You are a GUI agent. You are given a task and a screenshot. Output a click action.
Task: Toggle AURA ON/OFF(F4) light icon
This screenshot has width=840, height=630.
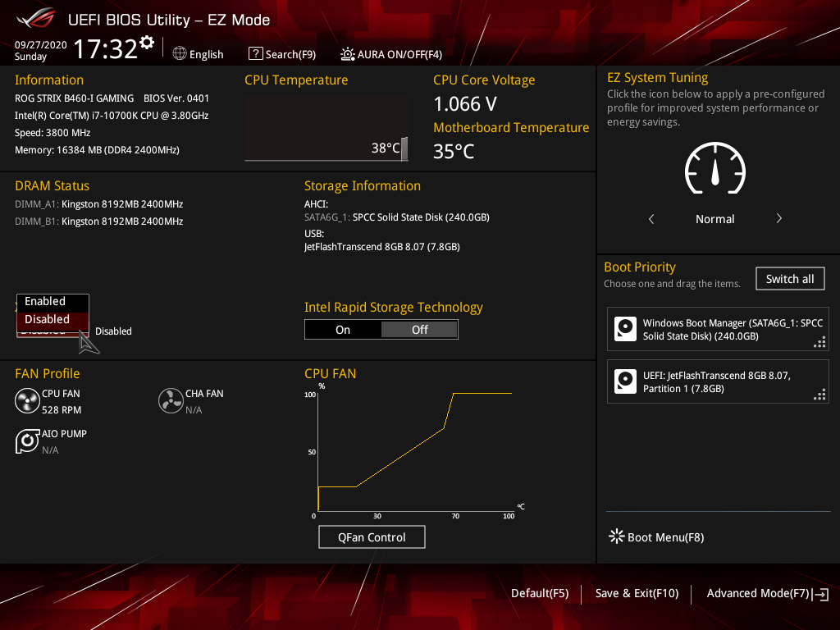click(347, 53)
